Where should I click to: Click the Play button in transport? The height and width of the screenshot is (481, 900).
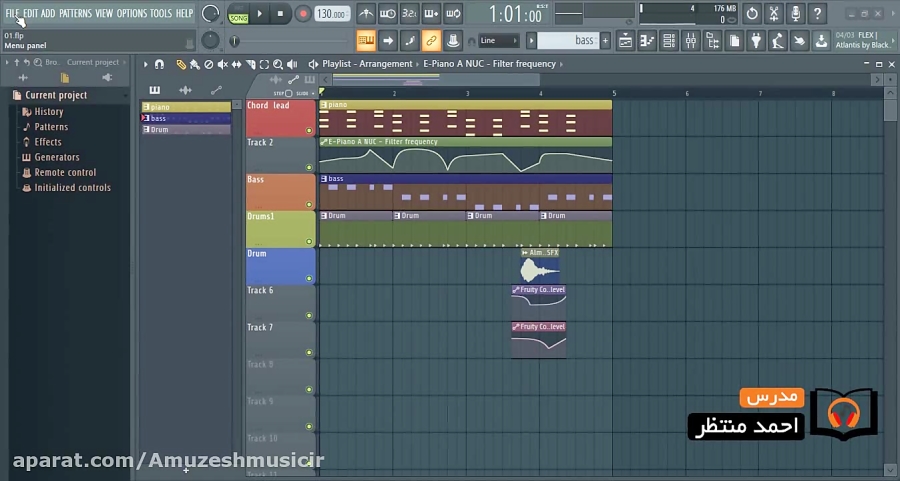pos(259,14)
